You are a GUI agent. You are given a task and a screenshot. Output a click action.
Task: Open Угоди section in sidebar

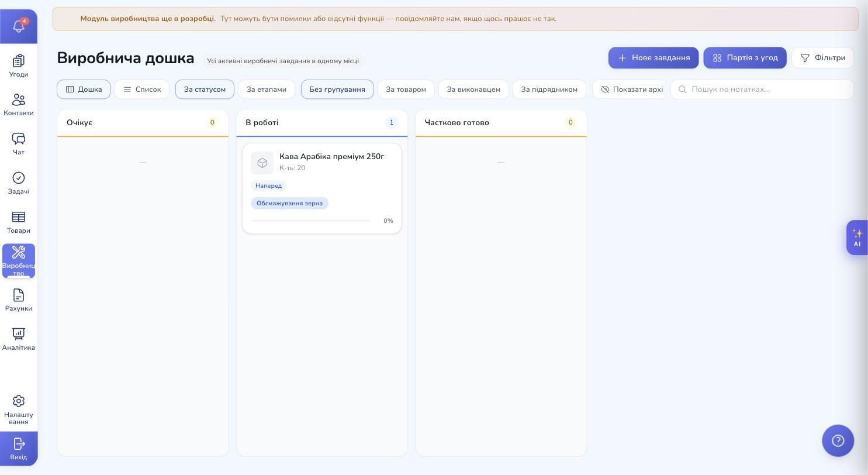(19, 66)
